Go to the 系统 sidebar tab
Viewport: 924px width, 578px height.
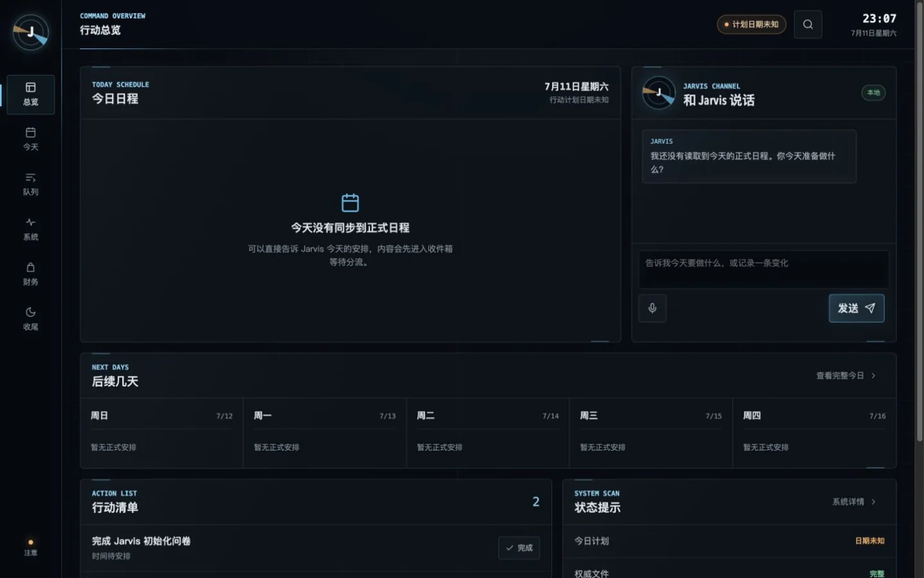(x=30, y=229)
